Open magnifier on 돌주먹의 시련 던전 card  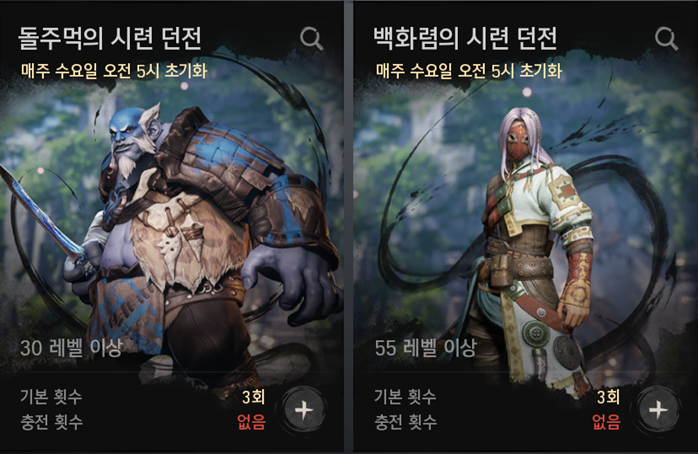coord(311,38)
